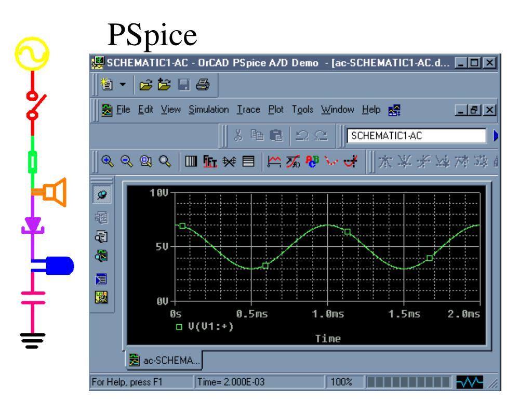This screenshot has height=399, width=532.
Task: Click the blue Run simulation arrow
Action: pos(495,136)
